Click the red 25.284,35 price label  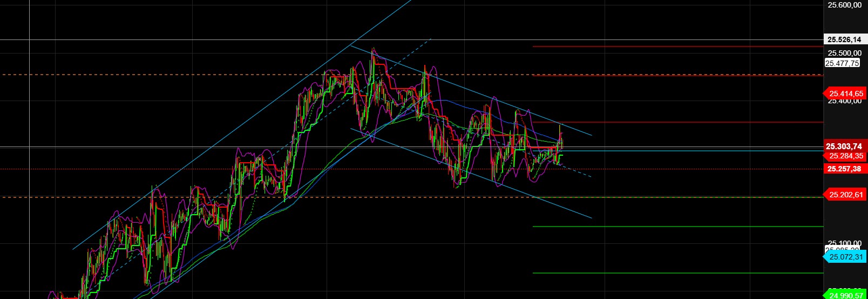click(x=845, y=156)
